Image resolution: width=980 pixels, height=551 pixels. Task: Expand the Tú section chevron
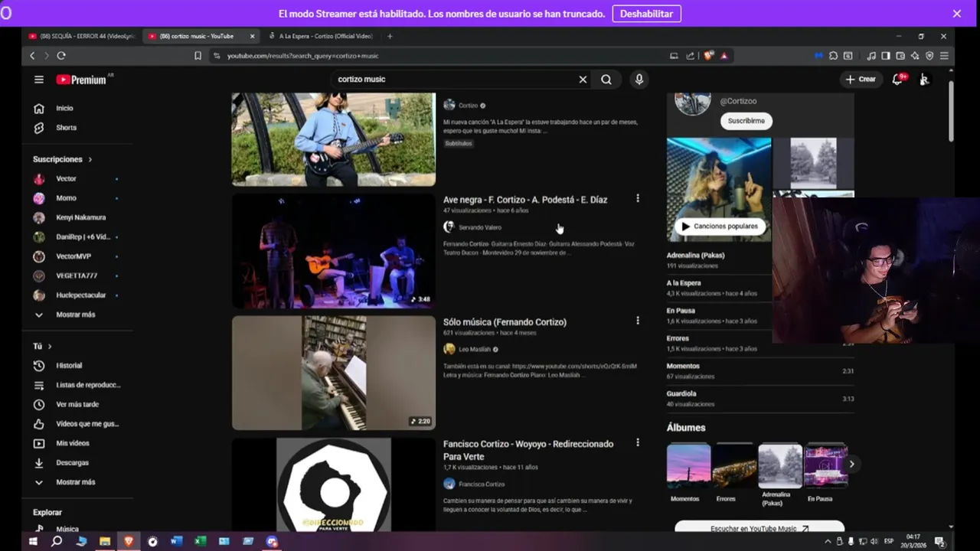(x=50, y=347)
